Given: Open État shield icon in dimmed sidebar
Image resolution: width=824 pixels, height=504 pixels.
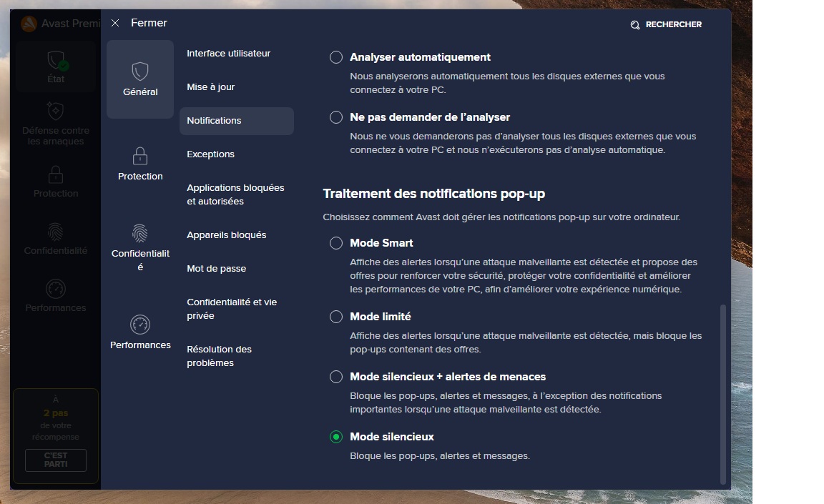Looking at the screenshot, I should pyautogui.click(x=56, y=61).
